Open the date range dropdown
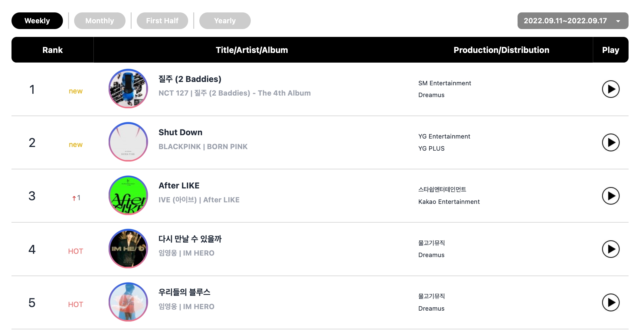The height and width of the screenshot is (333, 644). click(573, 21)
